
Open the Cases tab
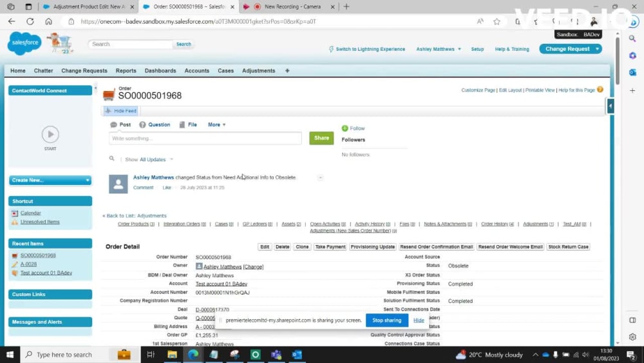click(225, 71)
